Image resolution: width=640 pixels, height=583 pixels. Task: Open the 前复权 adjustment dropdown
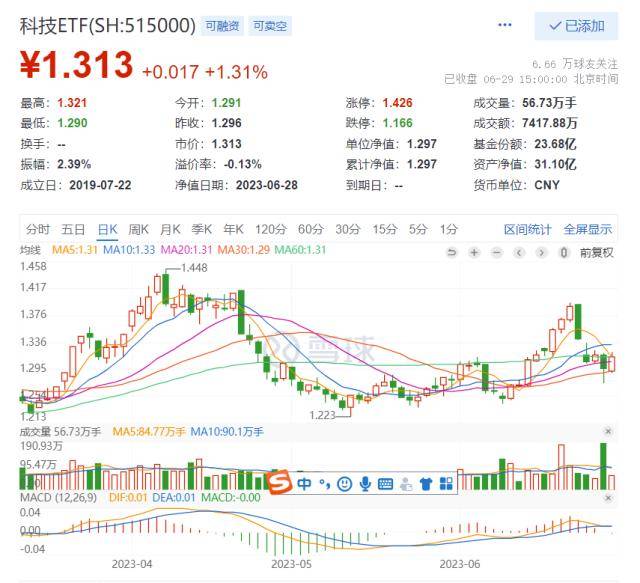pyautogui.click(x=596, y=253)
